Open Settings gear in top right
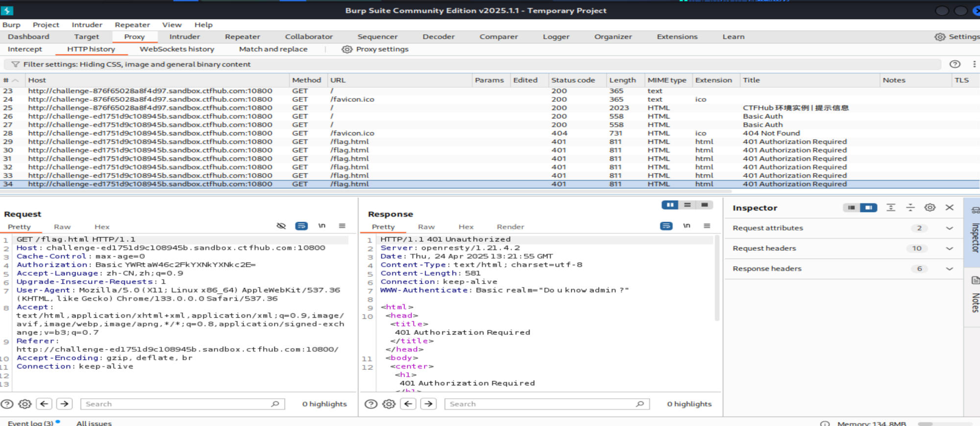This screenshot has height=426, width=980. point(939,37)
